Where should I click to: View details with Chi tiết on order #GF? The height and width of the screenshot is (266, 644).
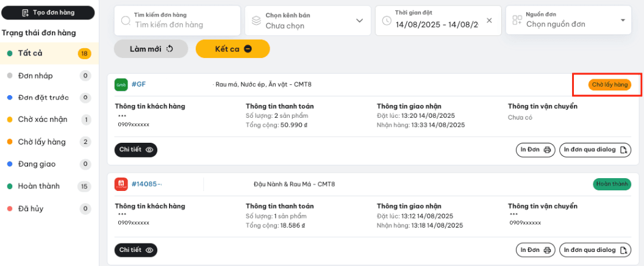tap(136, 149)
